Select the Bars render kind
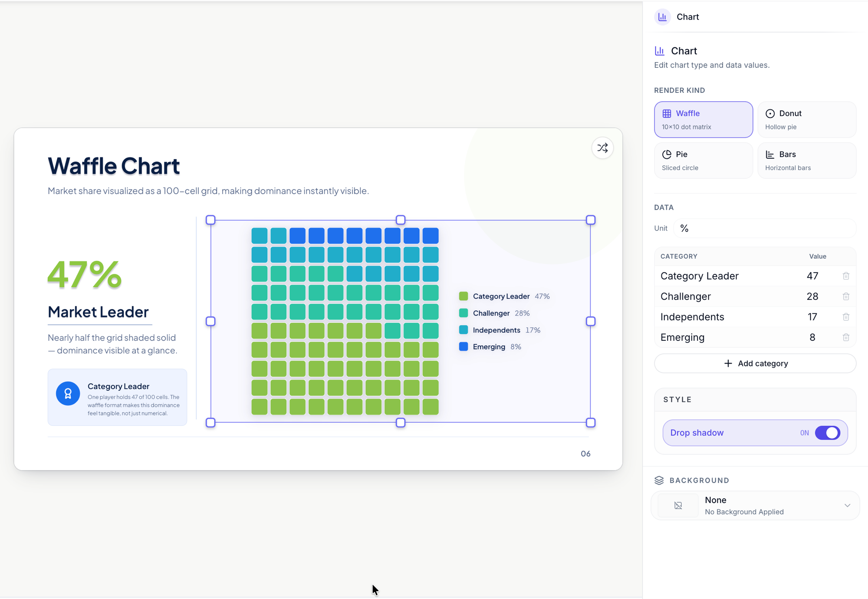Screen dimensions: 868x599 point(806,161)
